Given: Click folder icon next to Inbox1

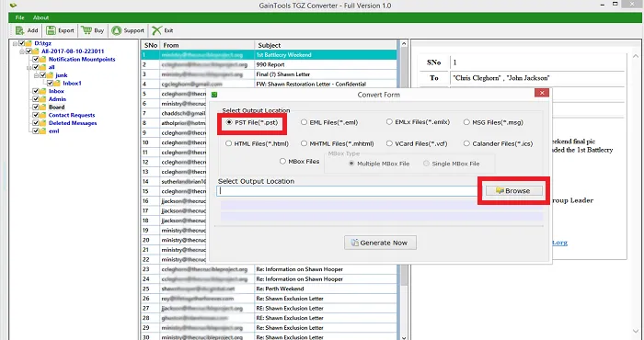Looking at the screenshot, I should 57,83.
